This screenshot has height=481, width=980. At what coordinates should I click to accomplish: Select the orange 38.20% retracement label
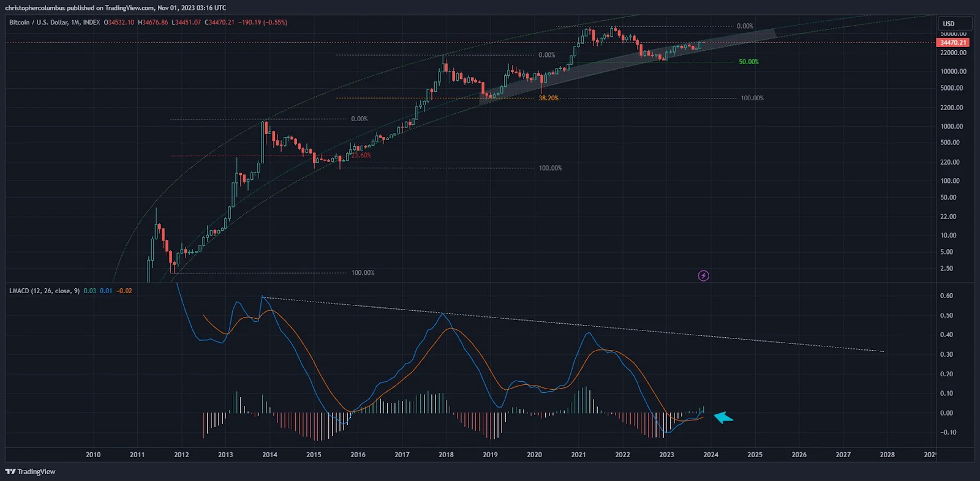pos(548,99)
